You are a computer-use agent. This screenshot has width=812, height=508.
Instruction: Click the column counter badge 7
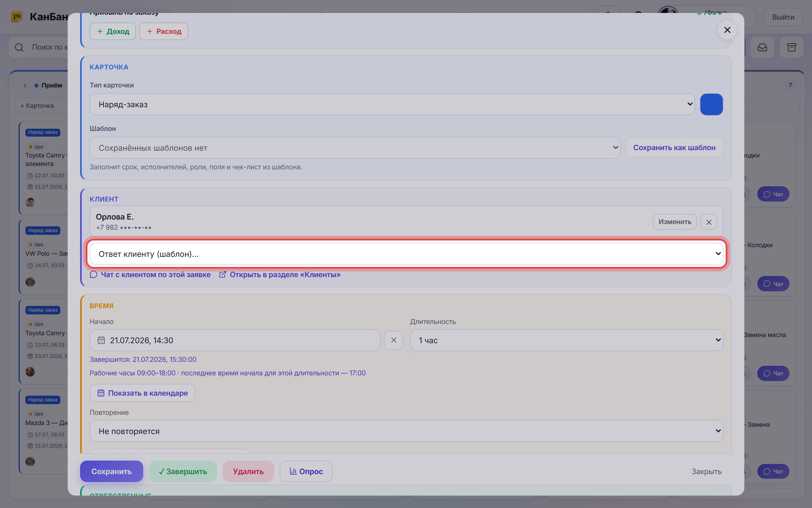(790, 85)
